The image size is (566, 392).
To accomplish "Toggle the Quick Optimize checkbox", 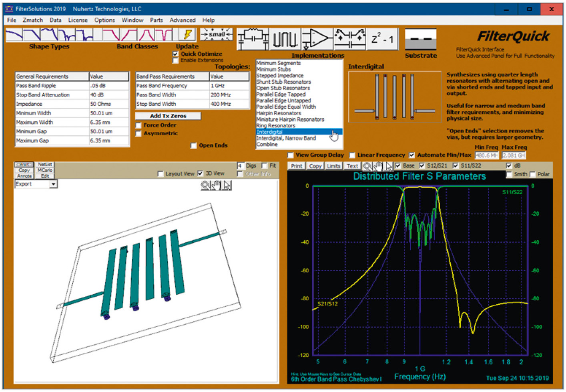I will pyautogui.click(x=175, y=54).
